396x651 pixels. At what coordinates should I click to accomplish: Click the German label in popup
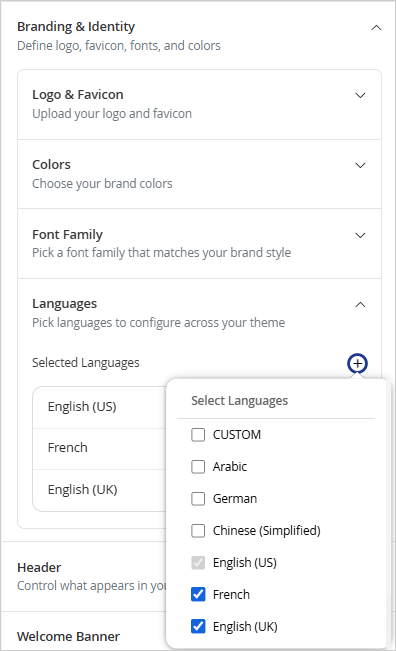(x=235, y=499)
